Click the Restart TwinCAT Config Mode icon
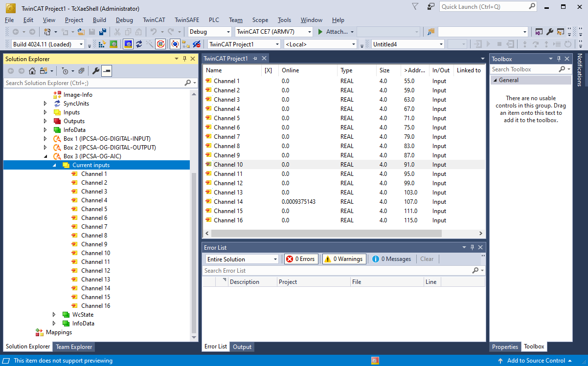 pos(128,44)
